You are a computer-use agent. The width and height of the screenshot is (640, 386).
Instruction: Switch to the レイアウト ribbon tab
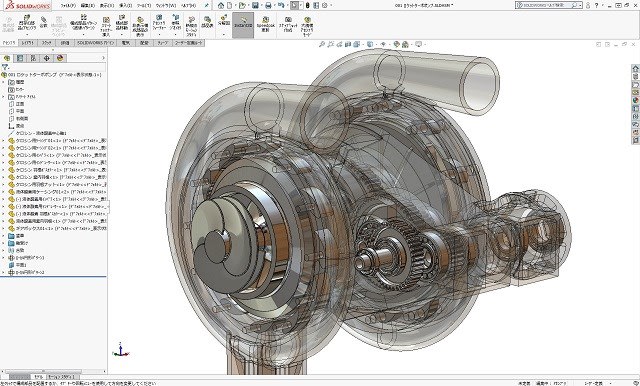[x=28, y=43]
